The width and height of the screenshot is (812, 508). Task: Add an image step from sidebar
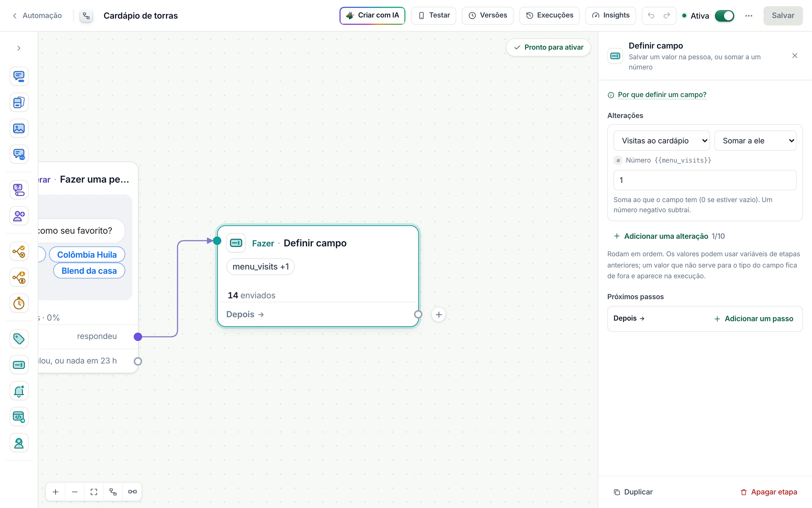[19, 128]
